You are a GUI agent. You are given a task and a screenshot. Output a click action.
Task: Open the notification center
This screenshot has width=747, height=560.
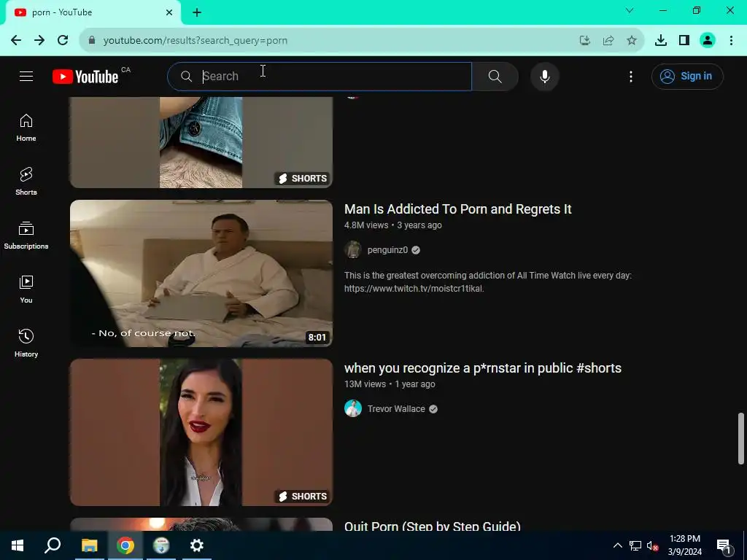click(x=724, y=546)
